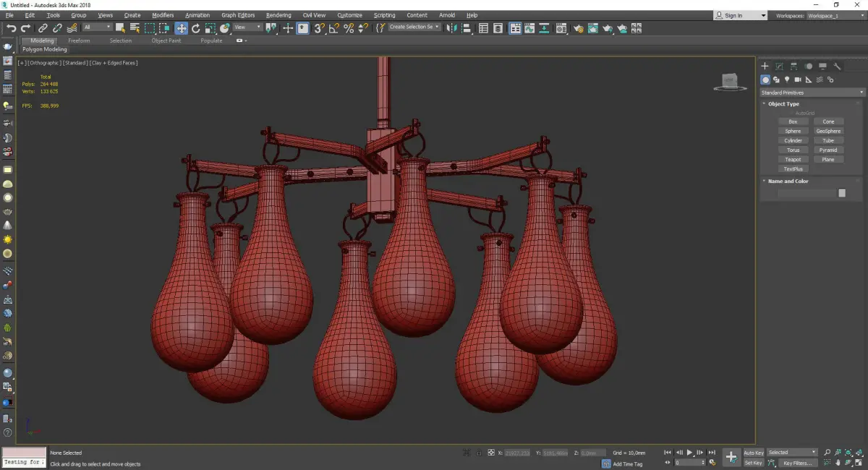
Task: Toggle Angle Snap
Action: coord(333,28)
